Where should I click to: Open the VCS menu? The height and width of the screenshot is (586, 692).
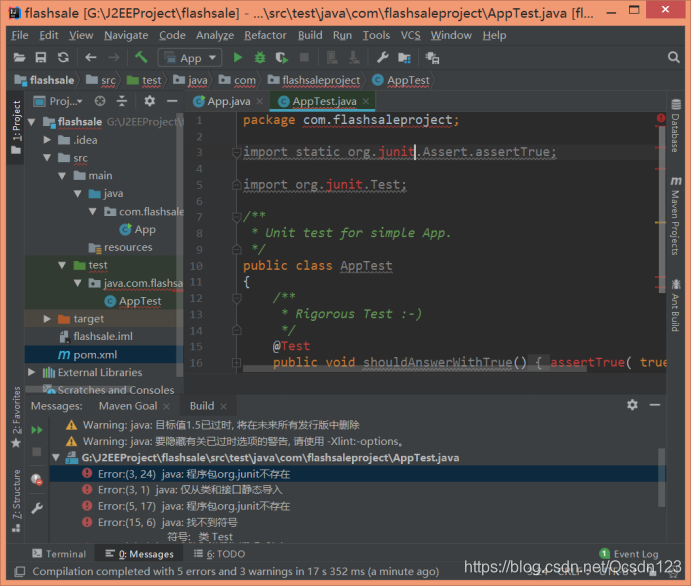(410, 35)
